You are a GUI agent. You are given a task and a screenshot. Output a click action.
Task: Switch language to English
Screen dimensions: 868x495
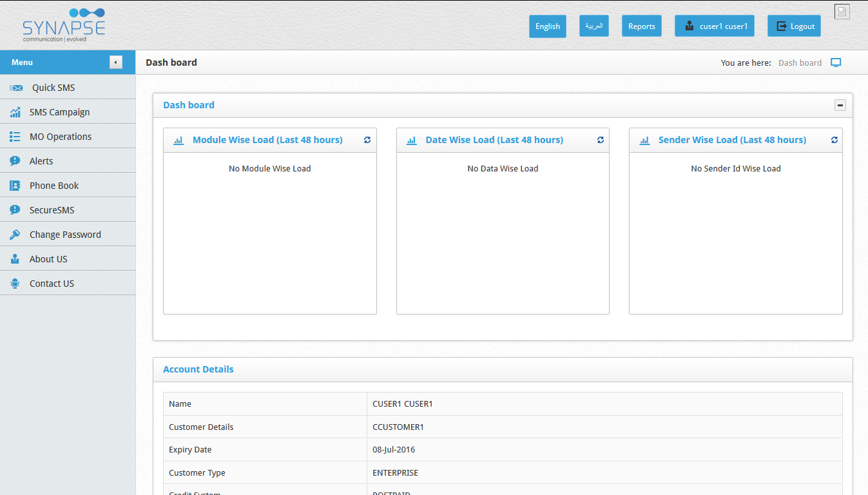pos(547,26)
